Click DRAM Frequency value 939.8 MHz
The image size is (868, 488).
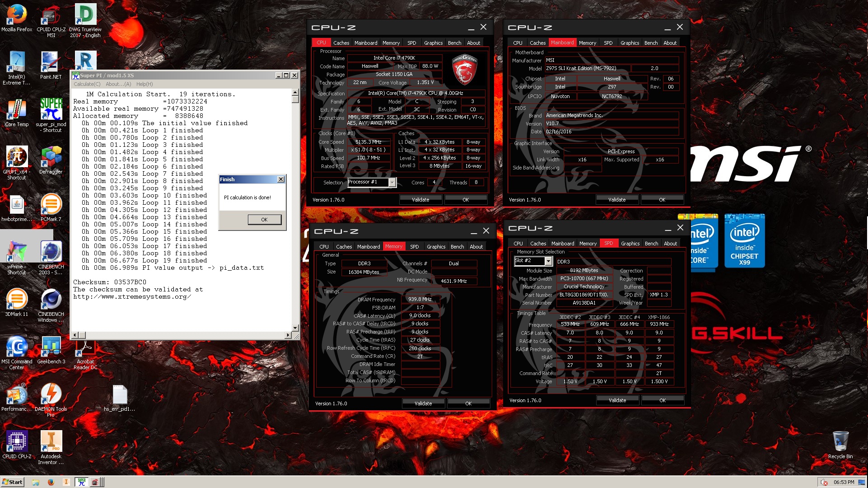tap(420, 299)
